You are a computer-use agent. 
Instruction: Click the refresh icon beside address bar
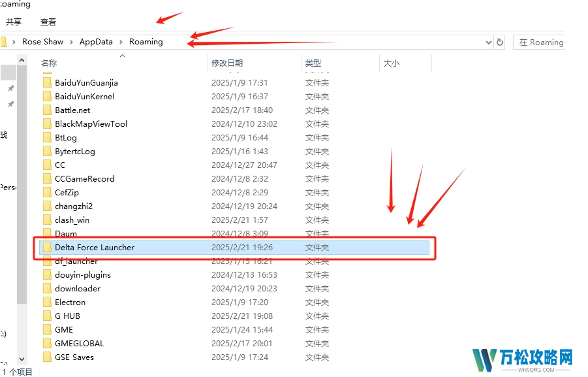click(x=500, y=42)
